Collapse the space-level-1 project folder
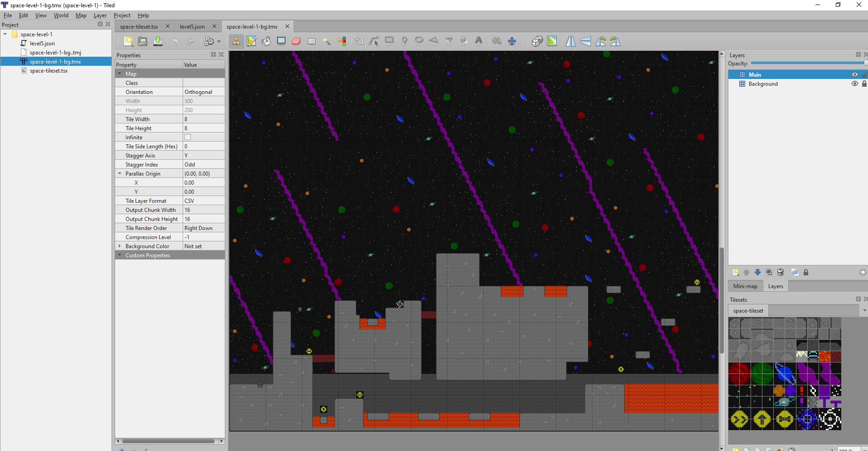This screenshot has height=451, width=868. pos(5,34)
